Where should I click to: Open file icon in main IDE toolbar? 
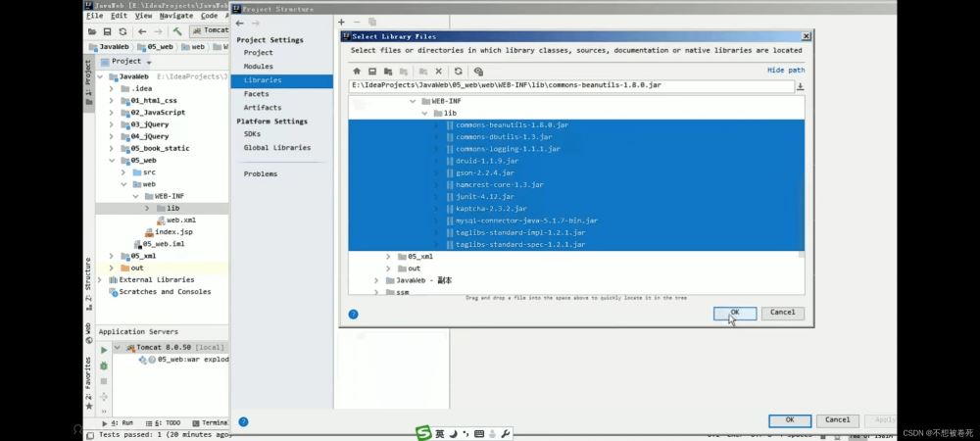92,31
